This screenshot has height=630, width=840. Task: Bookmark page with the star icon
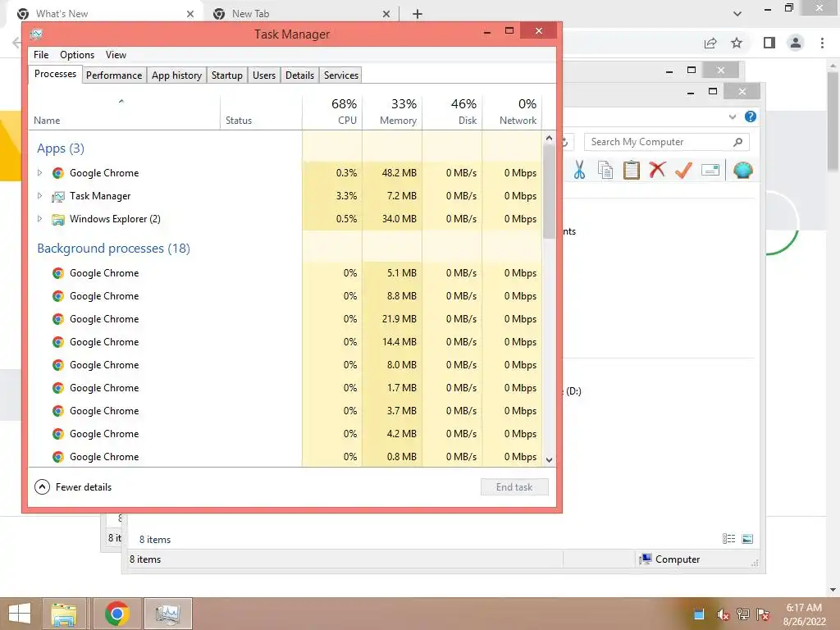pos(737,43)
